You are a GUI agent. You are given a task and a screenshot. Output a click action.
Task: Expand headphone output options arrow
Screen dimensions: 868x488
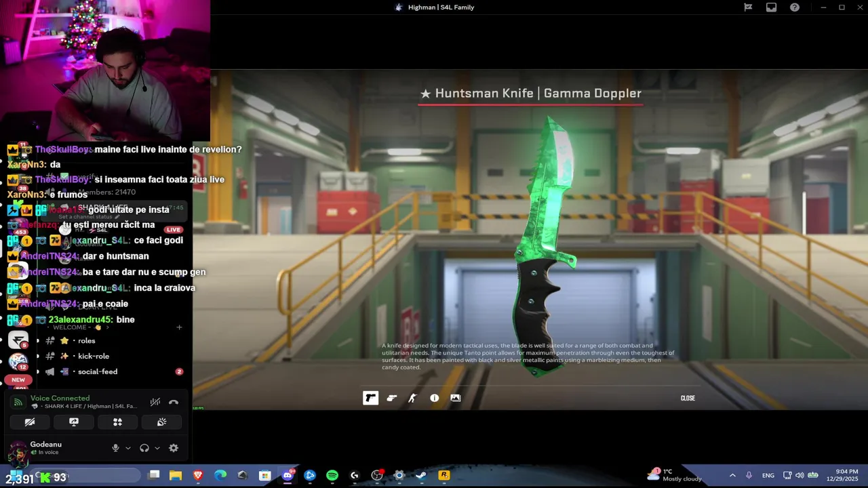tap(157, 448)
